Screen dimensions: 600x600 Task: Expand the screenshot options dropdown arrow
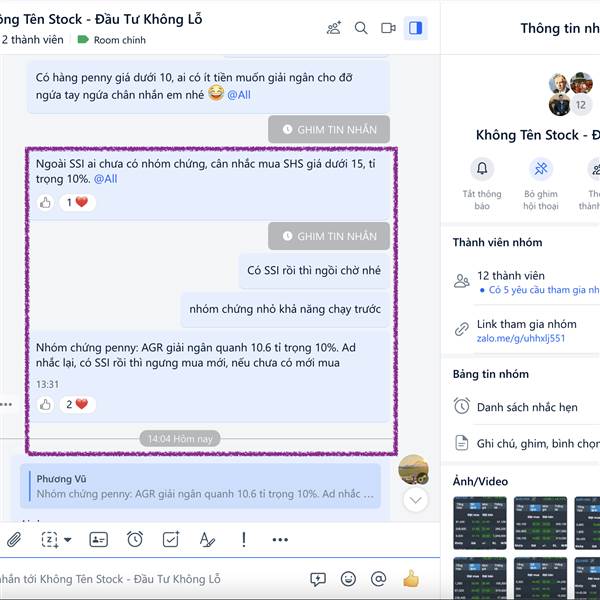tap(68, 540)
